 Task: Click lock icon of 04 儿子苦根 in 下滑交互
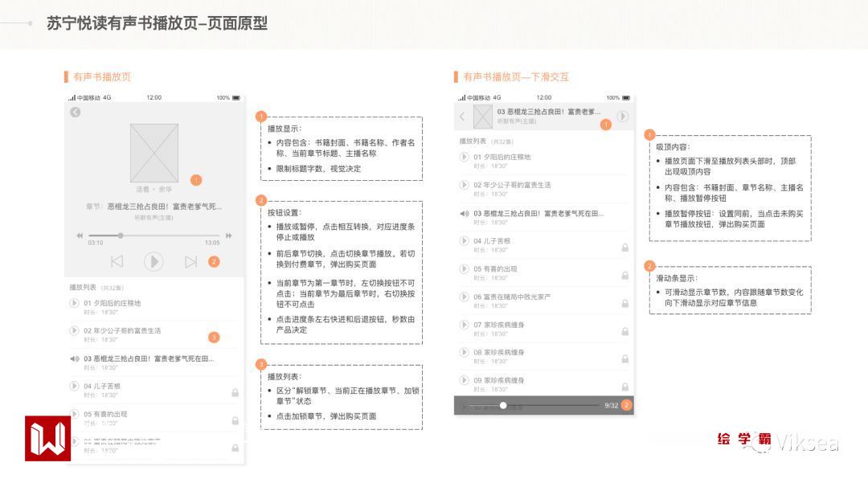pos(625,248)
